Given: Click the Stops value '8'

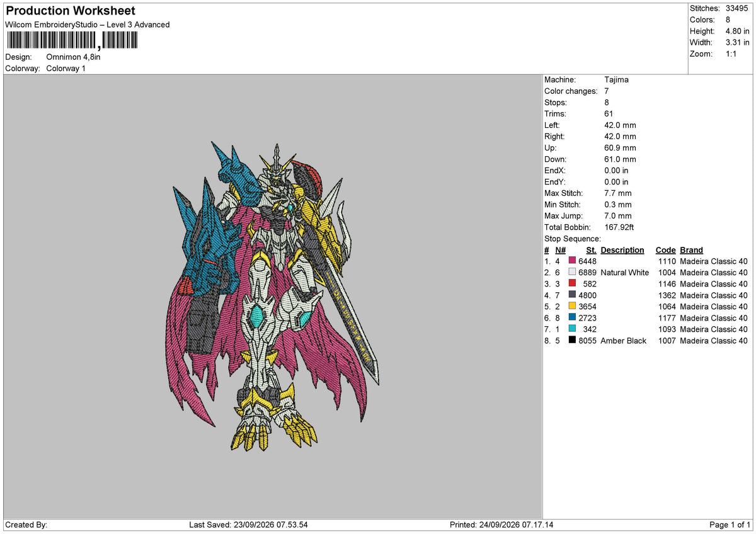Looking at the screenshot, I should click(607, 103).
